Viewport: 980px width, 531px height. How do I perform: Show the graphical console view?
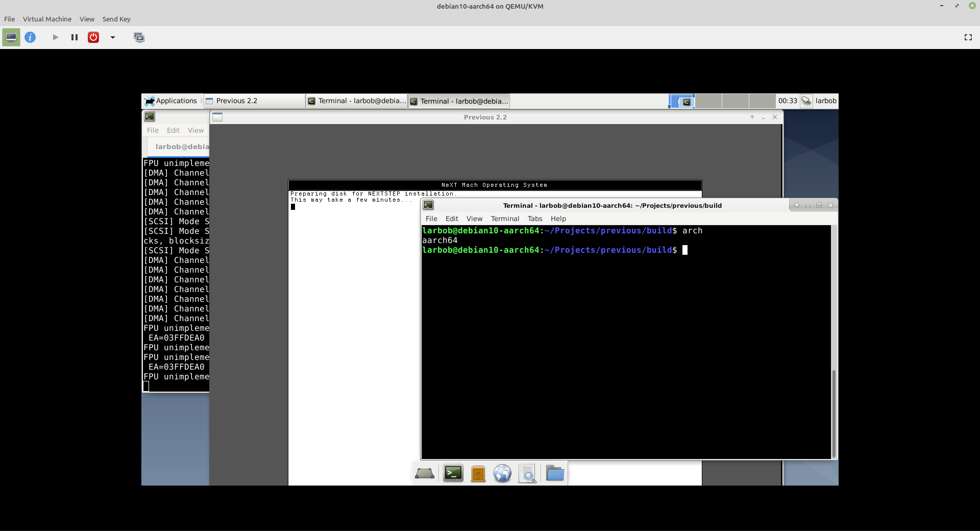11,37
